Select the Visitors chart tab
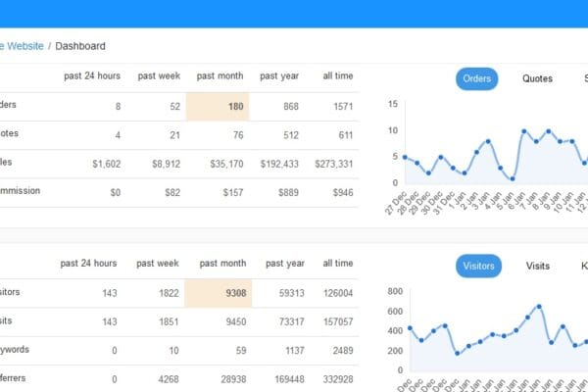The height and width of the screenshot is (392, 588). 478,266
